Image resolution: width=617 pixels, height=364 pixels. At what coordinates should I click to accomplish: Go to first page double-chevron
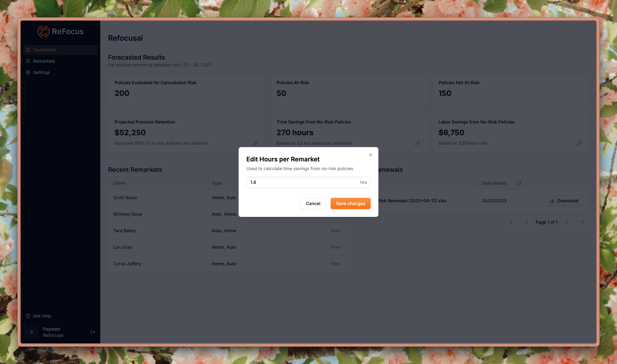point(511,222)
